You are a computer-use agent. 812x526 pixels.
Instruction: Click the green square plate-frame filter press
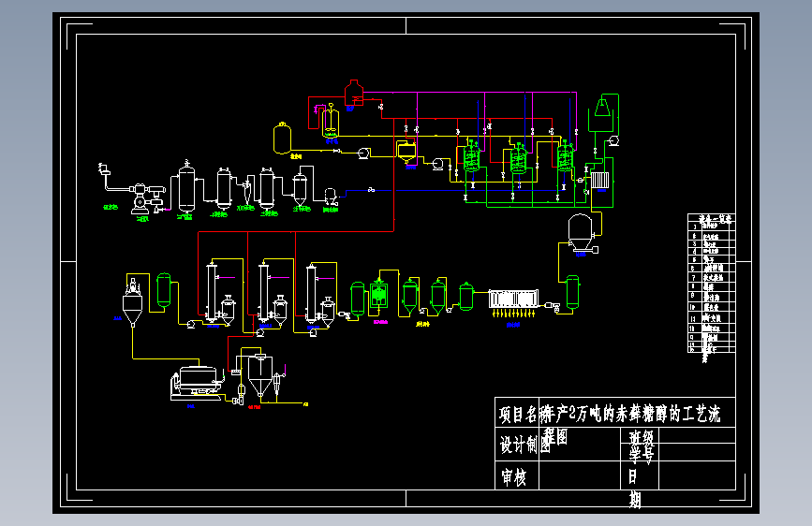[x=379, y=295]
